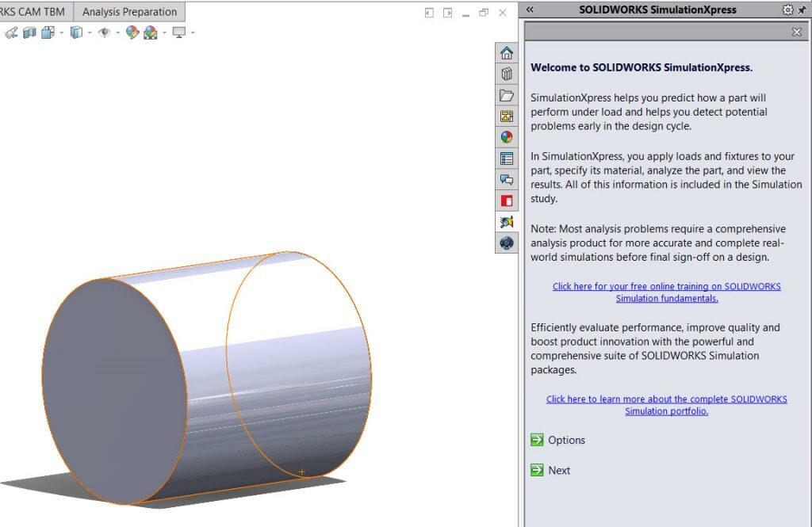Click Next in SimulationXpress wizard
812x527 pixels.
[x=559, y=471]
